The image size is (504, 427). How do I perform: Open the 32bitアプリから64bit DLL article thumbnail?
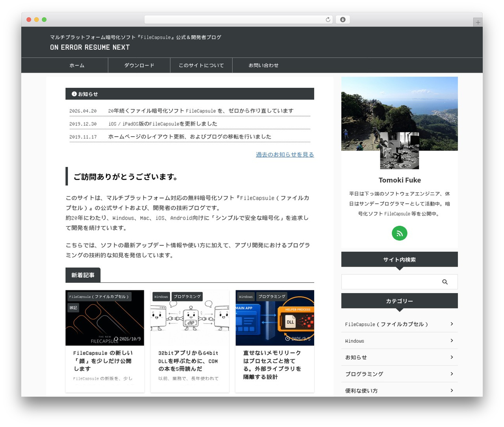tap(190, 318)
